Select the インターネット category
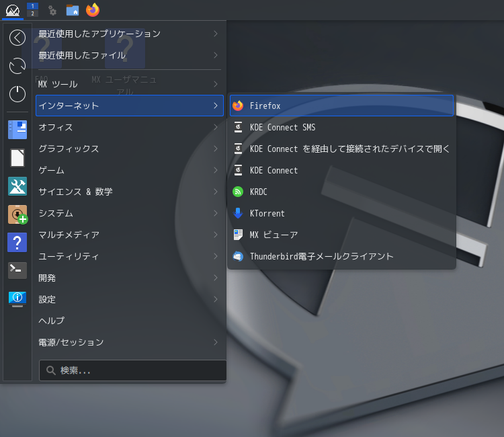Screen dimensions: 504x437 point(130,106)
